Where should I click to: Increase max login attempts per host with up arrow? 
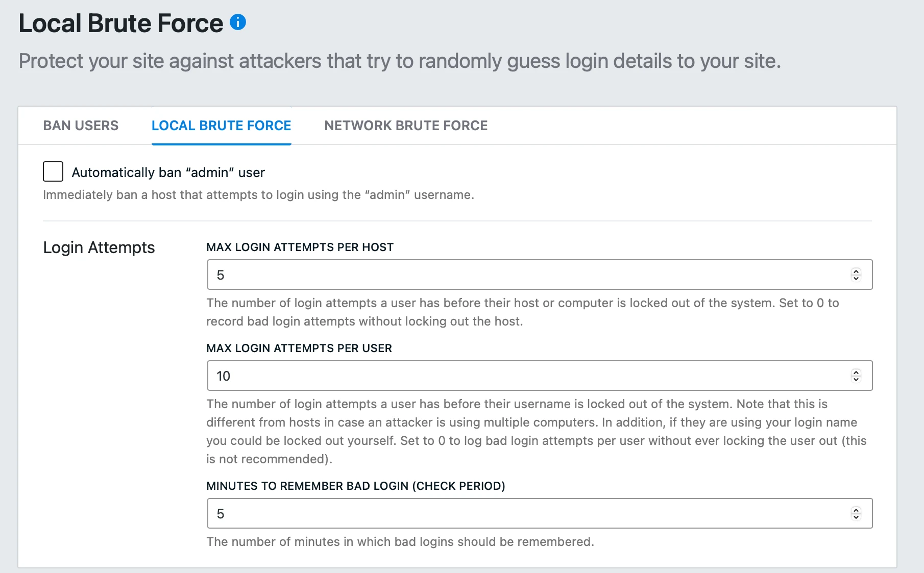pyautogui.click(x=856, y=271)
